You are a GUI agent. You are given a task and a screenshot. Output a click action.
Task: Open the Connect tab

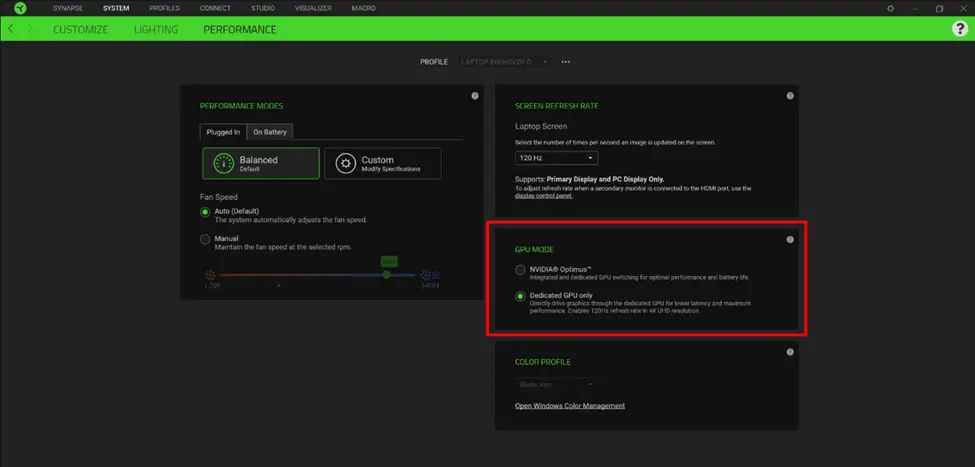point(215,8)
